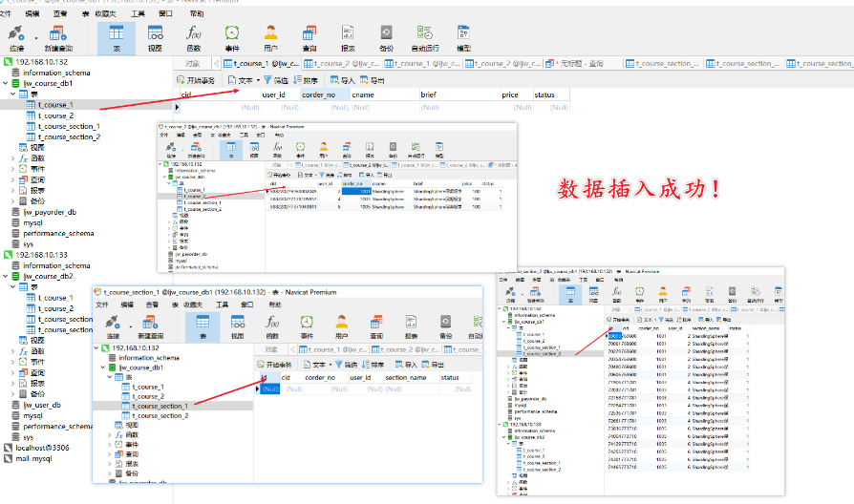Click 连接 icon in t_course_section_1 window toolbar
The image size is (854, 504).
113,326
